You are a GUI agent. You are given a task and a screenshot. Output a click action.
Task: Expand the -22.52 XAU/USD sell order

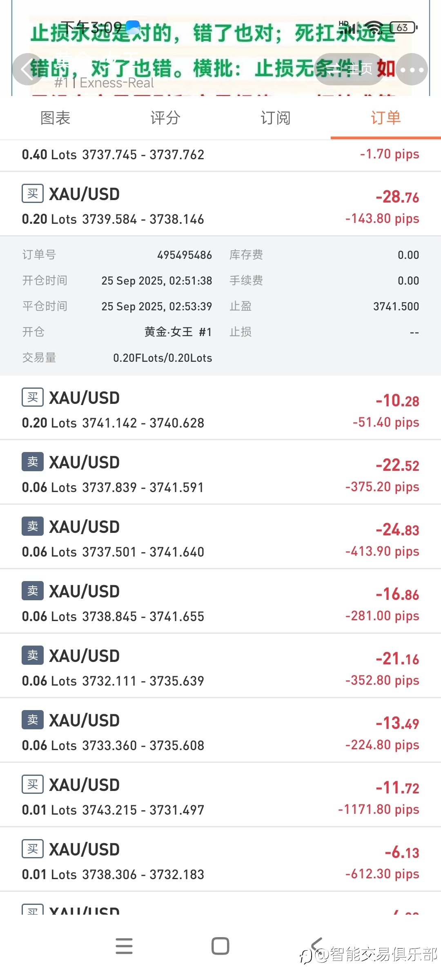click(220, 472)
